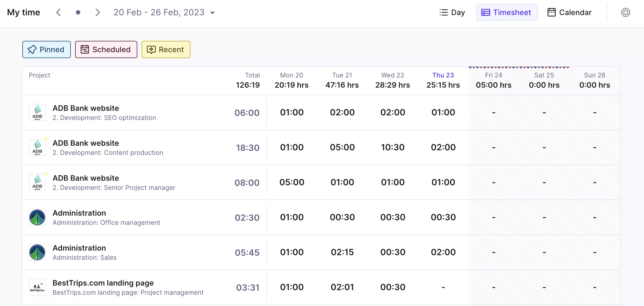Open Administration Office management project
This screenshot has width=644, height=306.
tap(106, 218)
